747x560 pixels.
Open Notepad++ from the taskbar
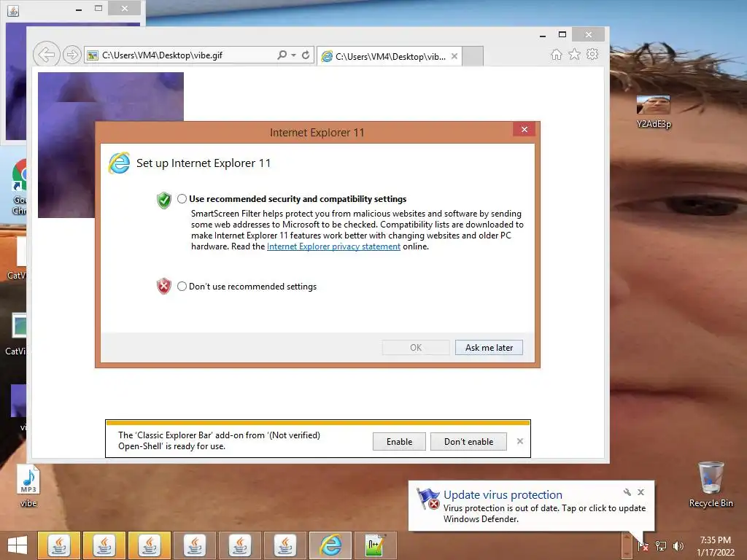point(376,545)
